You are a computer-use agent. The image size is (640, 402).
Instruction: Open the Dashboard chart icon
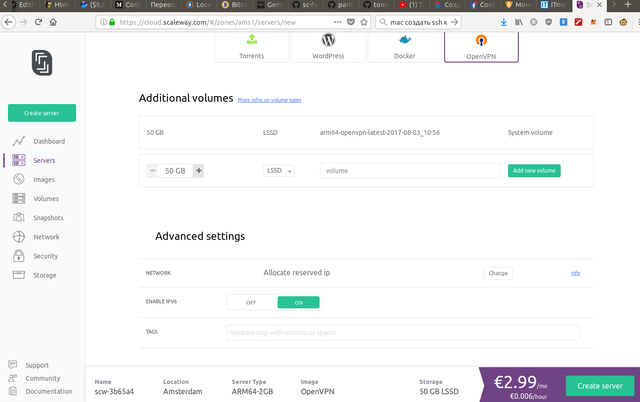[19, 141]
